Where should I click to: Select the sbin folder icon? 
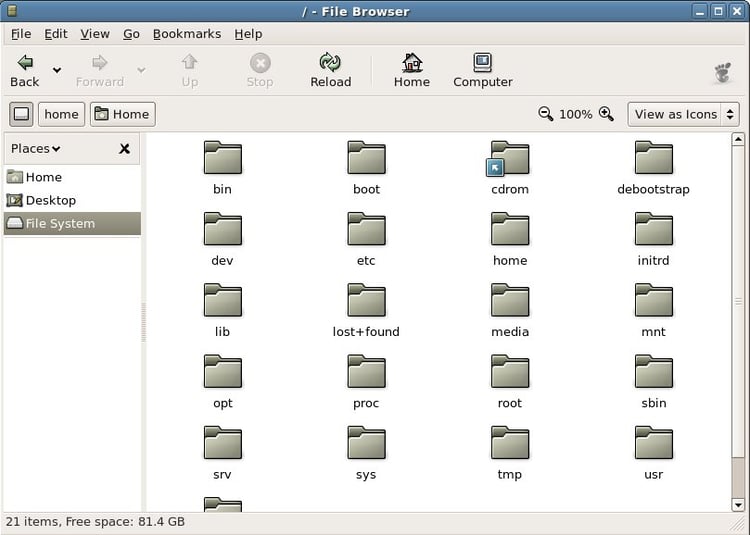pos(653,371)
